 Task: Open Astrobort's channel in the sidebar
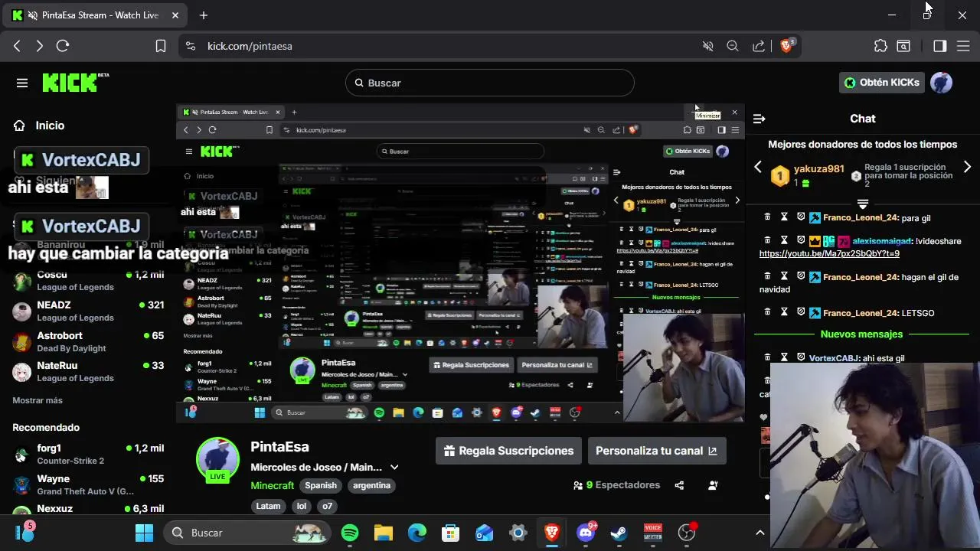click(x=88, y=341)
